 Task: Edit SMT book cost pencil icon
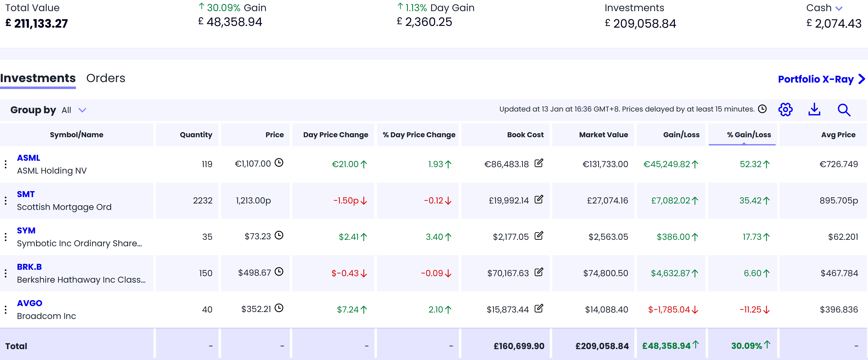click(x=539, y=199)
